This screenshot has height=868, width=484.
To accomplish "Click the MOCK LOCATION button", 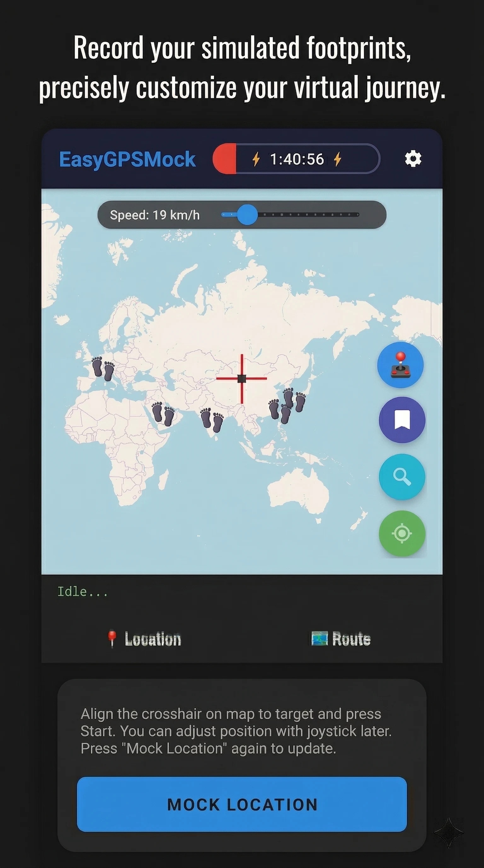I will [x=242, y=804].
